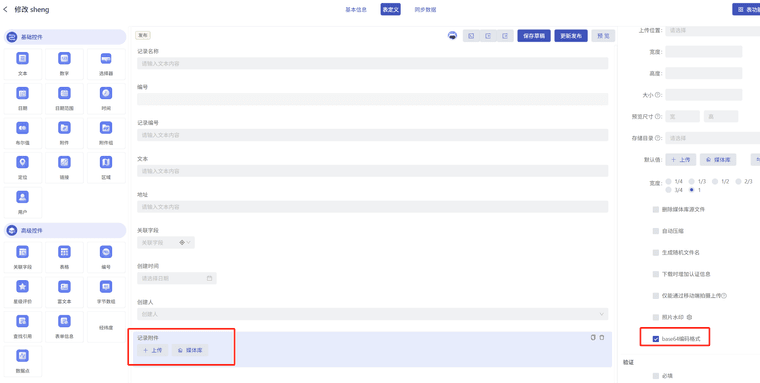Select the 富文本 rich text control
This screenshot has width=760, height=383.
pyautogui.click(x=64, y=292)
